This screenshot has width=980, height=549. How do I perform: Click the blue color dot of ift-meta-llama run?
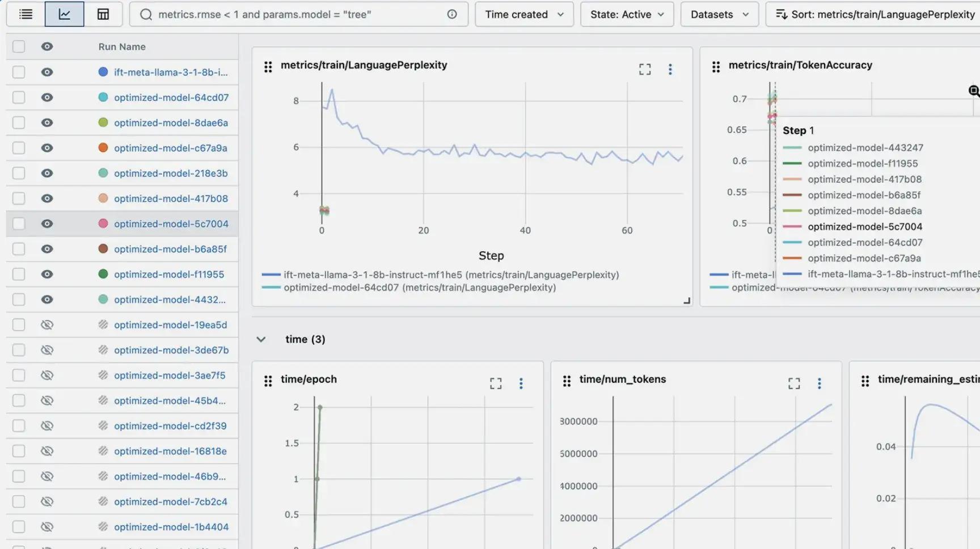click(103, 72)
